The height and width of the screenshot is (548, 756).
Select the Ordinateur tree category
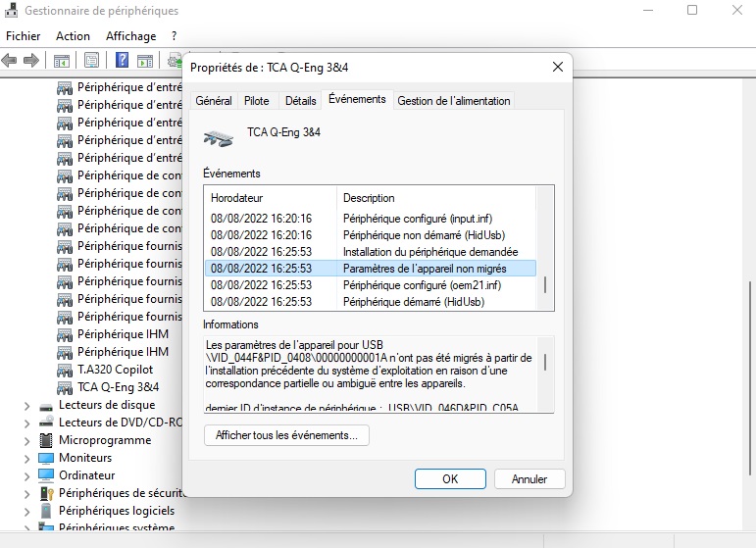click(87, 475)
